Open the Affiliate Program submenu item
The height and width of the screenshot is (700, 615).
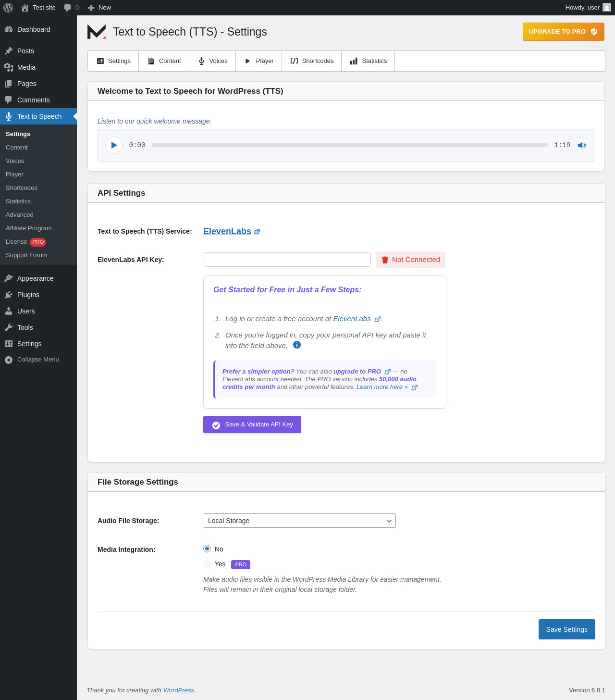pyautogui.click(x=38, y=228)
